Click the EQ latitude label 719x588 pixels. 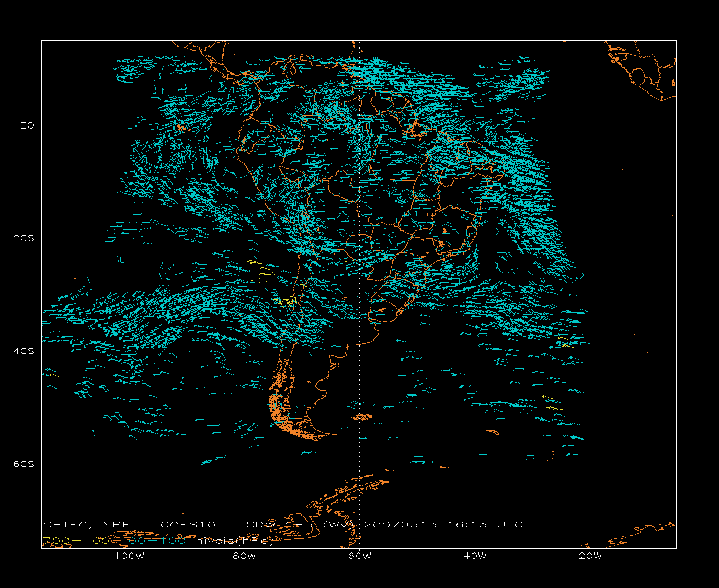[27, 125]
